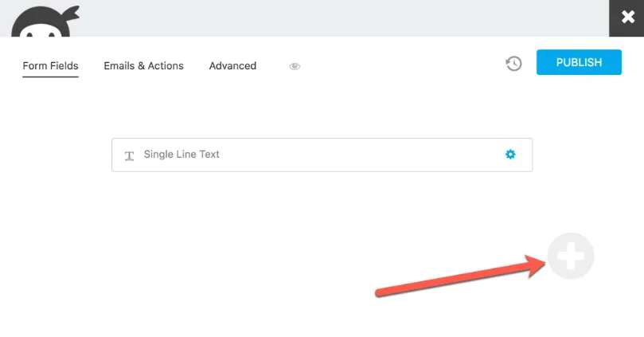Screen dimensions: 644x337
Task: Click the underlined Form Fields label
Action: click(x=50, y=66)
